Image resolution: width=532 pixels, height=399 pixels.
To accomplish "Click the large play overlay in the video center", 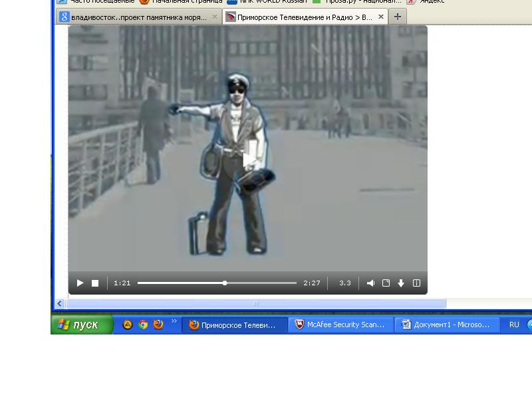I will coord(249,160).
